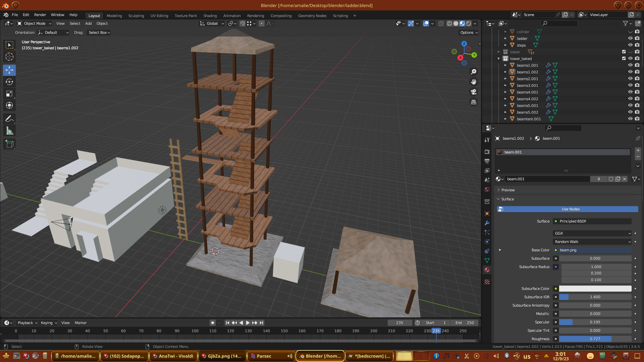The image size is (644, 362).
Task: Click the Add Cube tool
Action: click(x=9, y=144)
